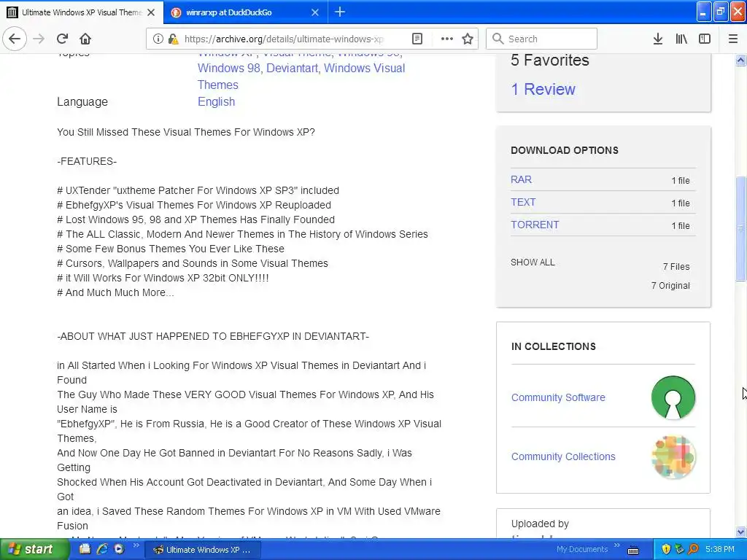Follow the Windows Visual Themes topic link
The image size is (747, 560).
coord(301,76)
